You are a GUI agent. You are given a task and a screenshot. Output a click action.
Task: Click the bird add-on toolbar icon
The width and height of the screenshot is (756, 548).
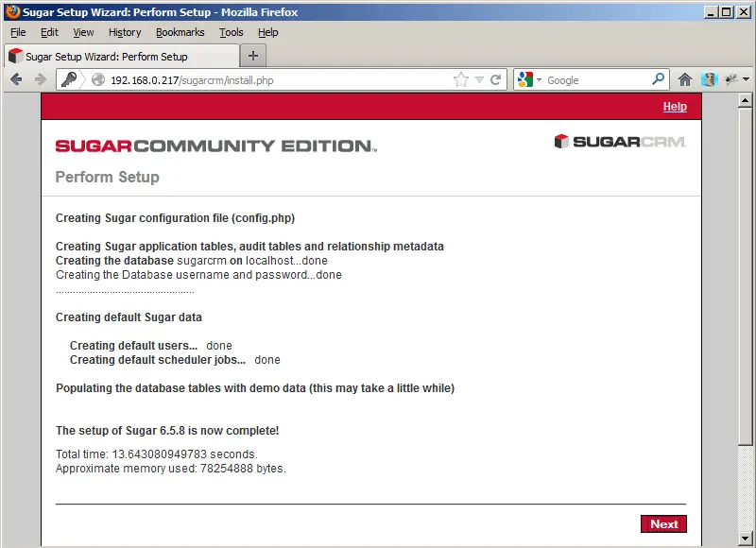point(710,79)
